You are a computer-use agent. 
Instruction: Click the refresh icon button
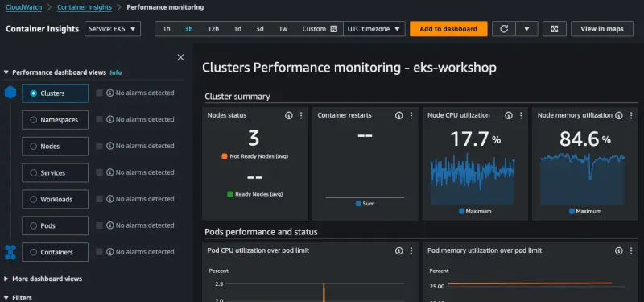point(504,29)
